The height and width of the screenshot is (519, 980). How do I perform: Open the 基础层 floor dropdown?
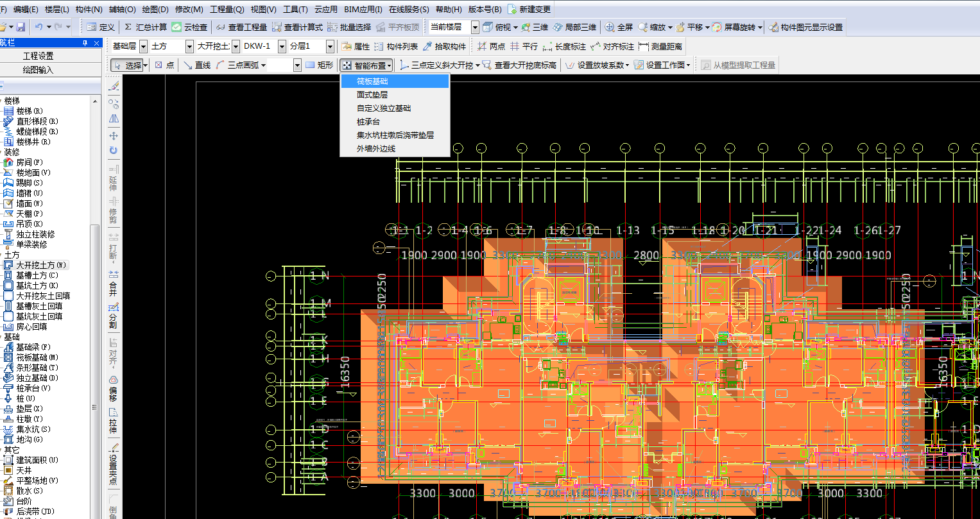(x=143, y=46)
